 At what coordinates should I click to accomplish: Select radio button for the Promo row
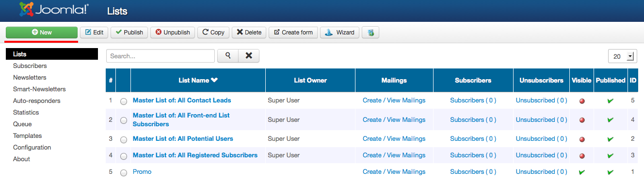(x=124, y=172)
